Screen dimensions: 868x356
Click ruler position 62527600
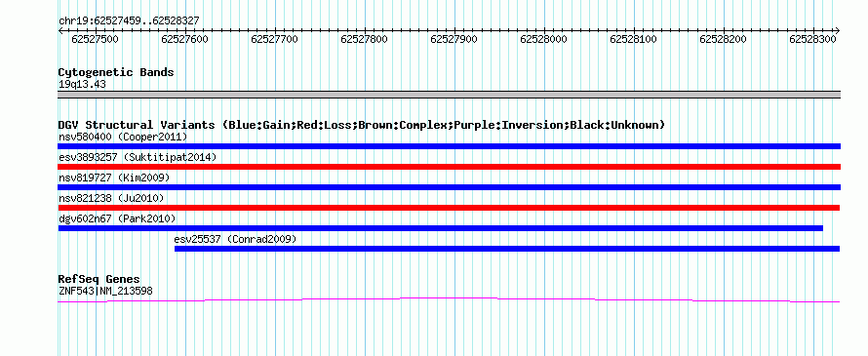point(185,39)
